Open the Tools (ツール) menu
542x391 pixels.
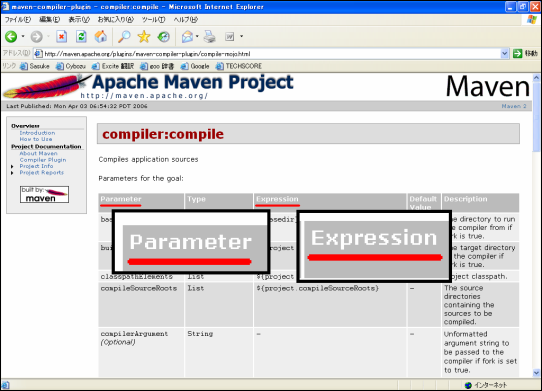click(x=153, y=20)
